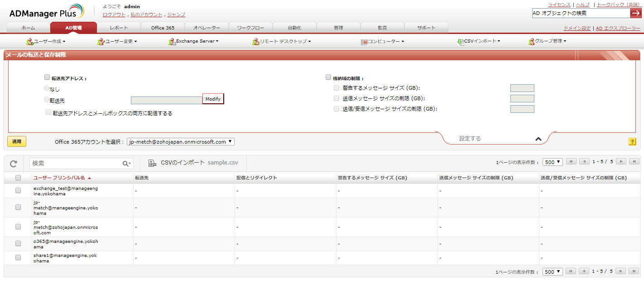Select the exchange_test user row checkbox
This screenshot has width=644, height=305.
[18, 191]
